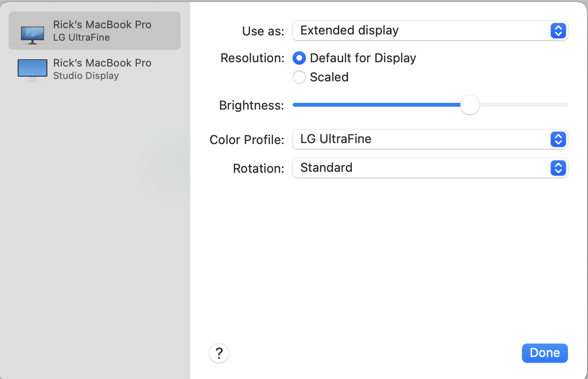Screen dimensions: 588x379
Task: Click the Default for Display label
Action: pos(363,58)
